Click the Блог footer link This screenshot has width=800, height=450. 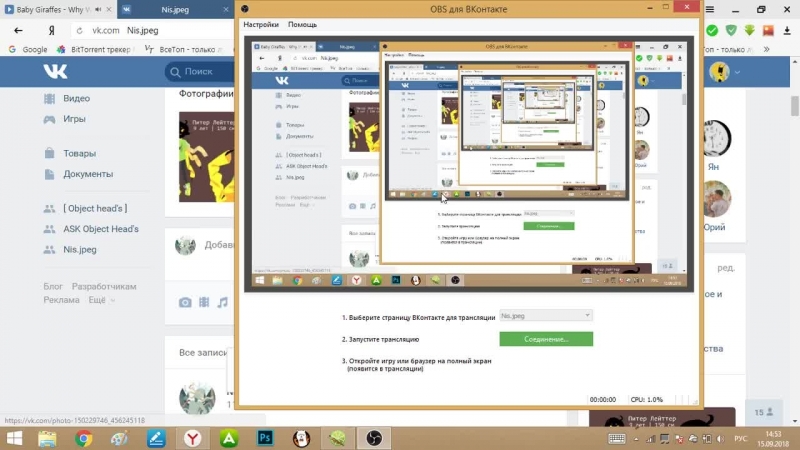tap(53, 286)
